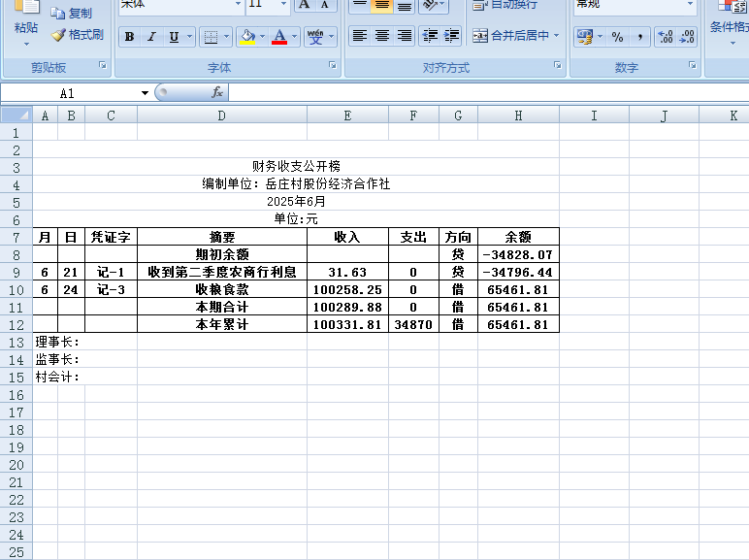
Task: Click the align text left icon
Action: [x=360, y=36]
